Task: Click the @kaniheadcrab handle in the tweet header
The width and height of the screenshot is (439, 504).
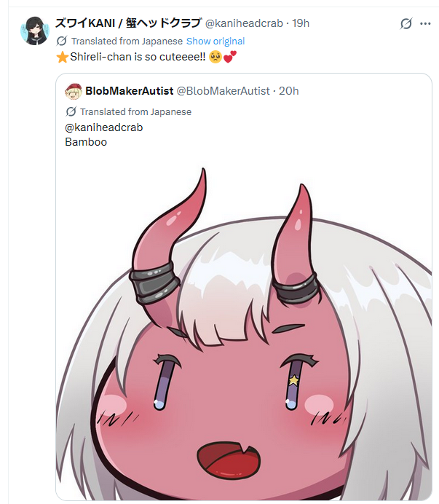Action: tap(244, 23)
